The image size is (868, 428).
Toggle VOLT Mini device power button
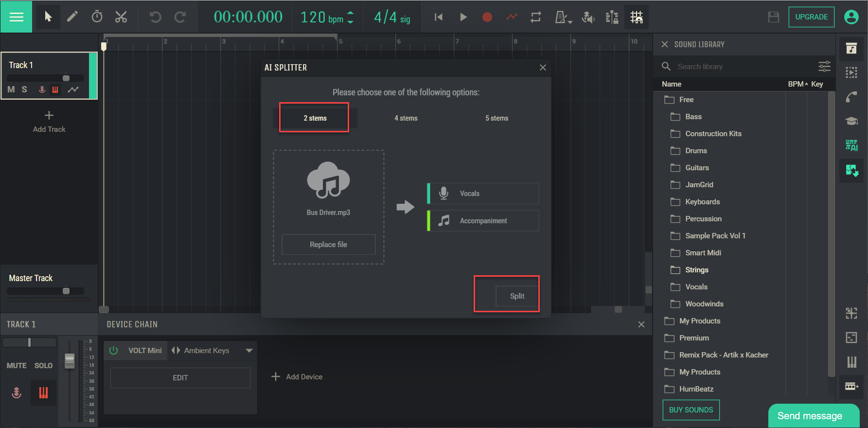click(x=114, y=350)
